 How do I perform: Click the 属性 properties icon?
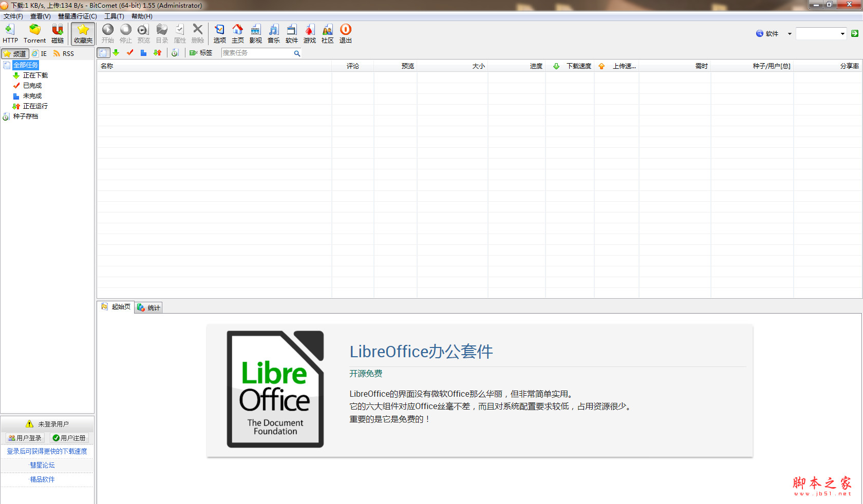pyautogui.click(x=180, y=33)
